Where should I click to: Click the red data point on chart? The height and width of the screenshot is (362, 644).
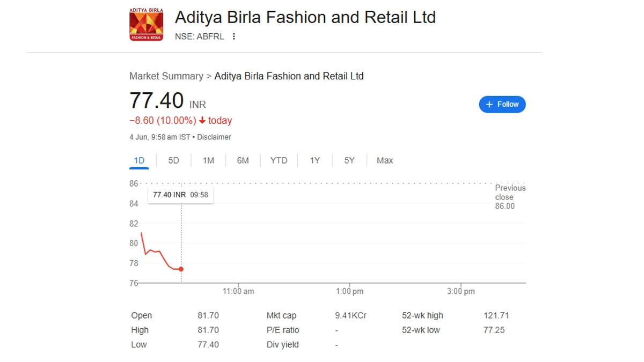point(181,269)
